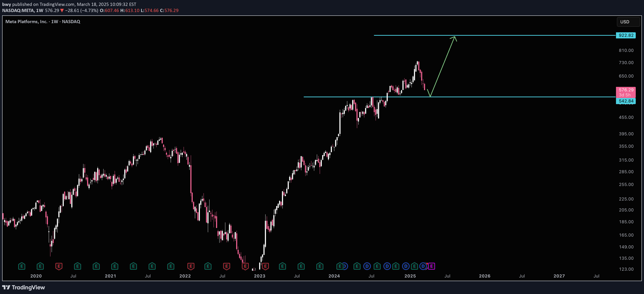The width and height of the screenshot is (644, 294).
Task: Click the 922.82 target price label
Action: [626, 35]
